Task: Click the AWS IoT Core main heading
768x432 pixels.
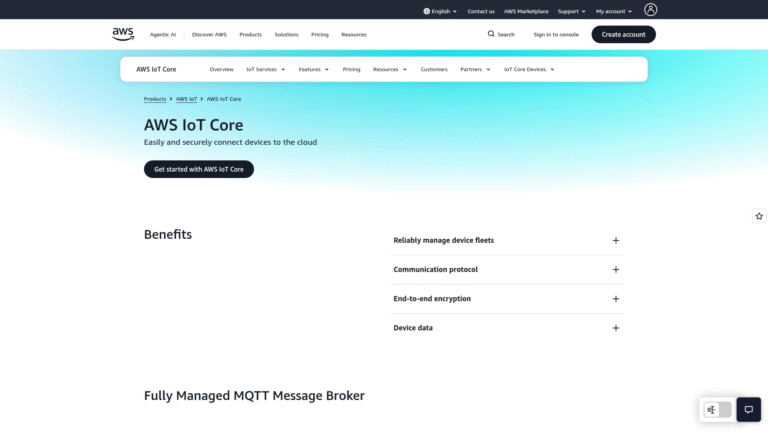Action: click(193, 125)
